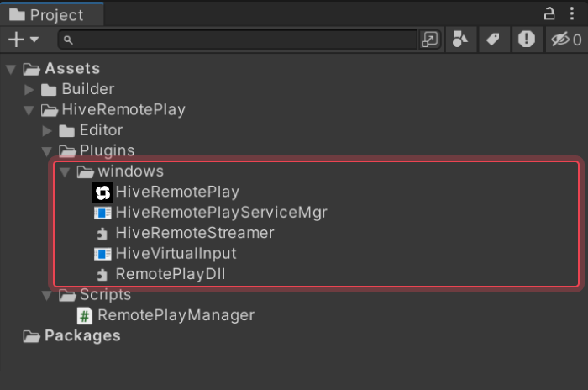This screenshot has width=588, height=390.
Task: Click the RemotePlayManager C# script icon
Action: pyautogui.click(x=84, y=316)
